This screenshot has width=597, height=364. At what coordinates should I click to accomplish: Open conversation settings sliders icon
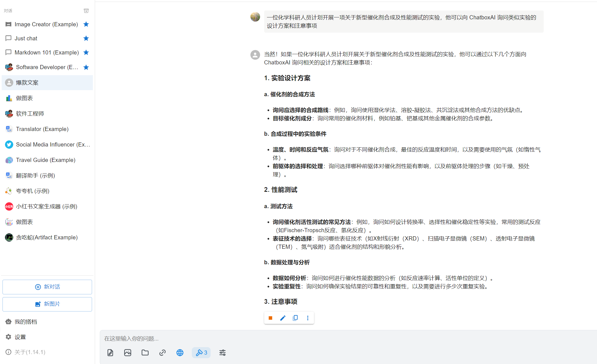point(222,353)
